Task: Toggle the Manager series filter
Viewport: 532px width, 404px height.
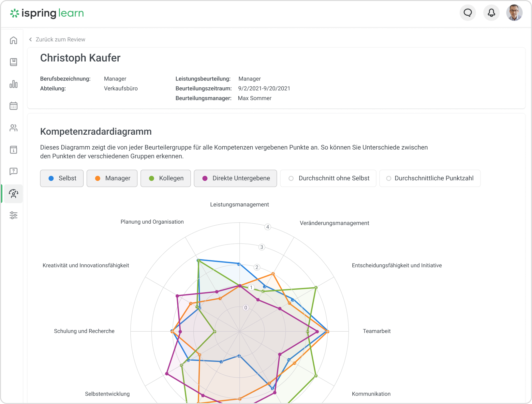Action: coord(112,178)
